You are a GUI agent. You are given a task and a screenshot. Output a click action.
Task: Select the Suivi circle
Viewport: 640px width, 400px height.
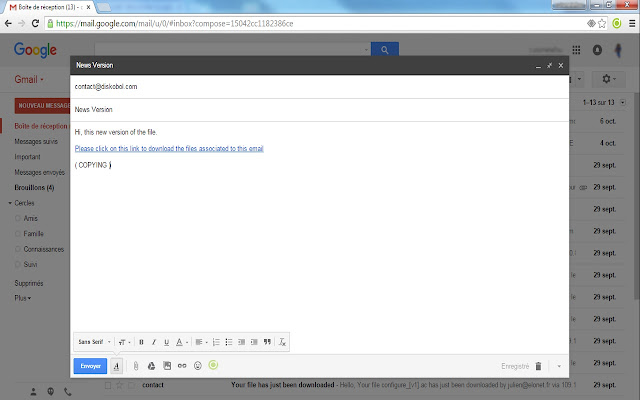point(30,264)
